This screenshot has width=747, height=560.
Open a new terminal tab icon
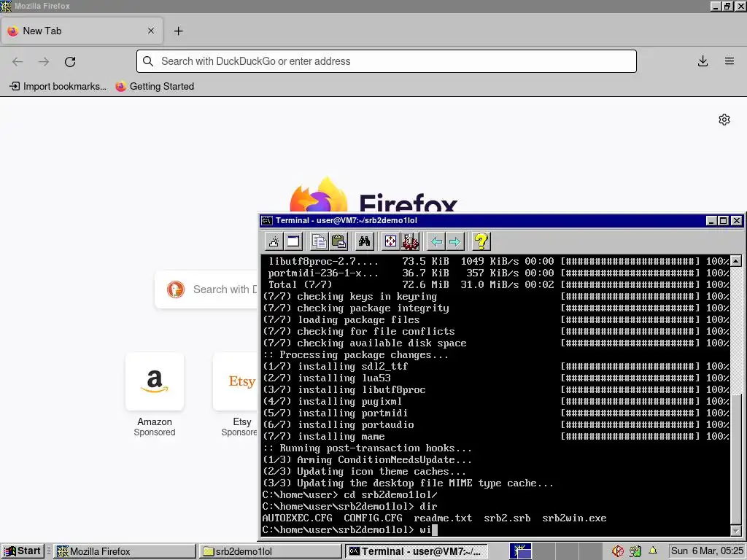tap(274, 241)
